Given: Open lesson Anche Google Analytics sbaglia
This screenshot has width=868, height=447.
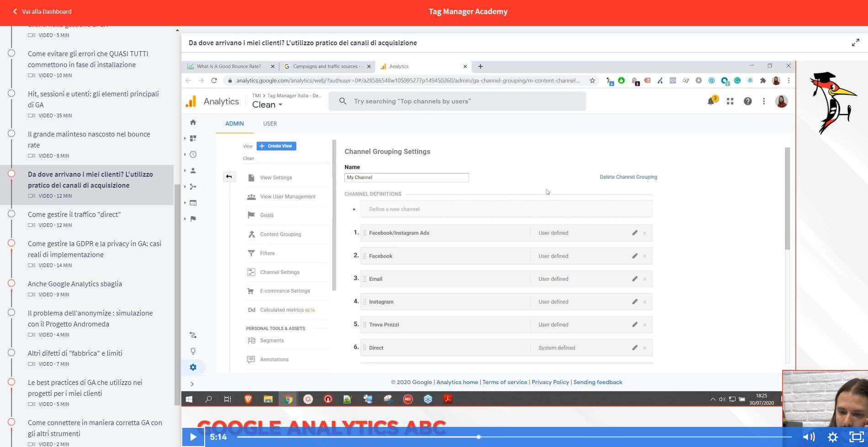Looking at the screenshot, I should (75, 284).
